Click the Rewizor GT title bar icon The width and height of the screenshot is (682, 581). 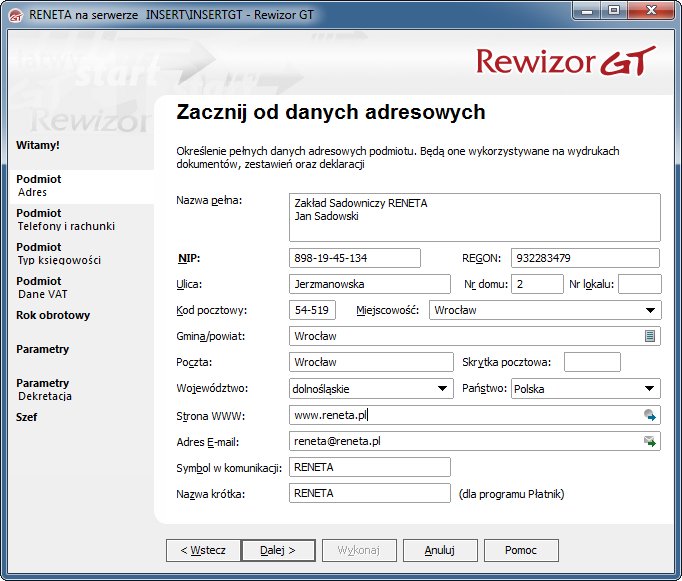pos(15,14)
